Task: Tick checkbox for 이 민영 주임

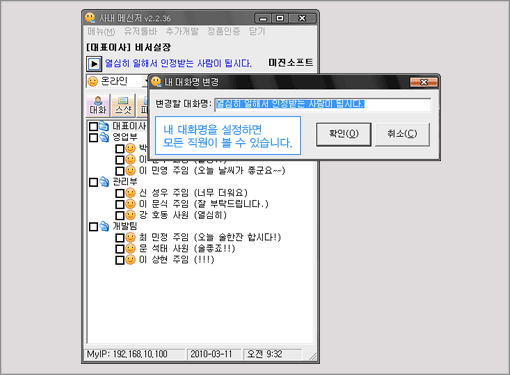Action: [120, 171]
